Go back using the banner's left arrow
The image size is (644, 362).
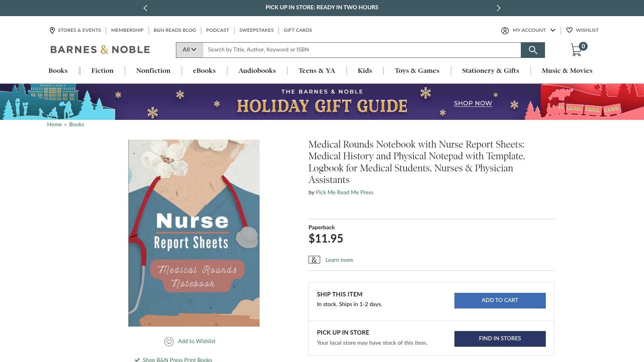point(145,8)
